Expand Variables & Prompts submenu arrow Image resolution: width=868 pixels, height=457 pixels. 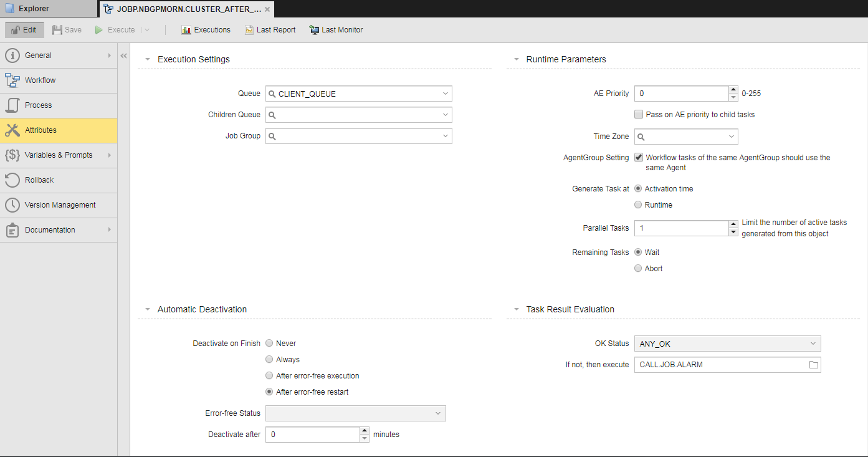click(x=109, y=155)
